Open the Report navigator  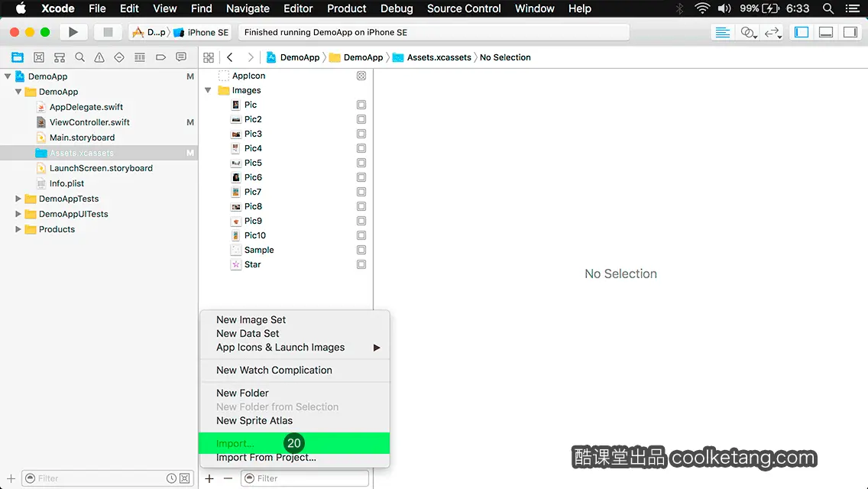coord(181,57)
